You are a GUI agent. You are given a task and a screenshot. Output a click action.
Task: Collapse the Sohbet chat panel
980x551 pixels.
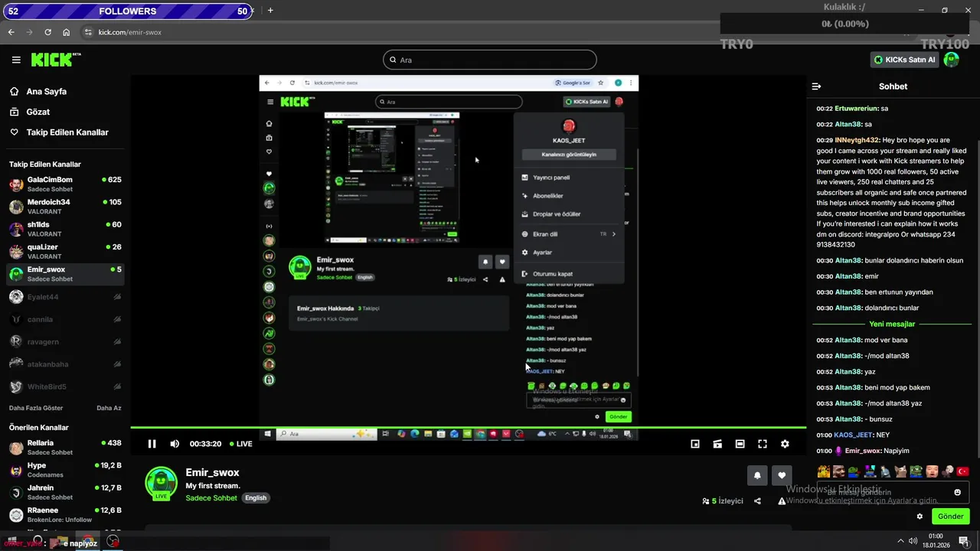816,86
